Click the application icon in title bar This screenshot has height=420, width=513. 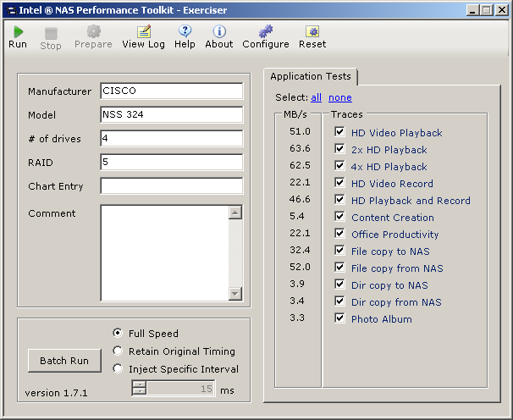(12, 10)
